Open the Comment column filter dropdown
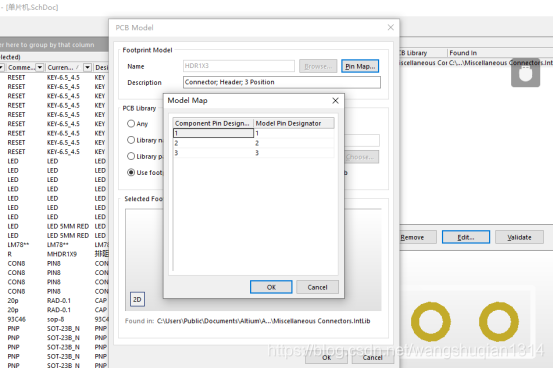Image resolution: width=554 pixels, height=369 pixels. pos(40,67)
